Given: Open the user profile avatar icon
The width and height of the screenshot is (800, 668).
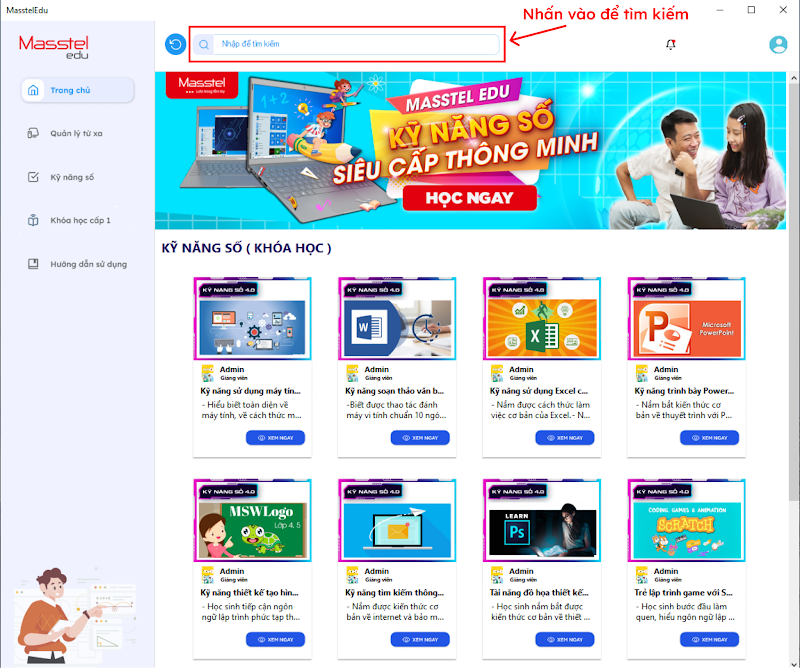Looking at the screenshot, I should (x=778, y=44).
